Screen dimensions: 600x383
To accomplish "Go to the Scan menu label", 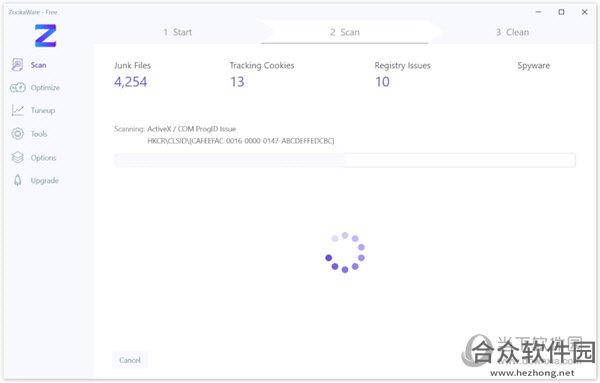I will pyautogui.click(x=39, y=65).
